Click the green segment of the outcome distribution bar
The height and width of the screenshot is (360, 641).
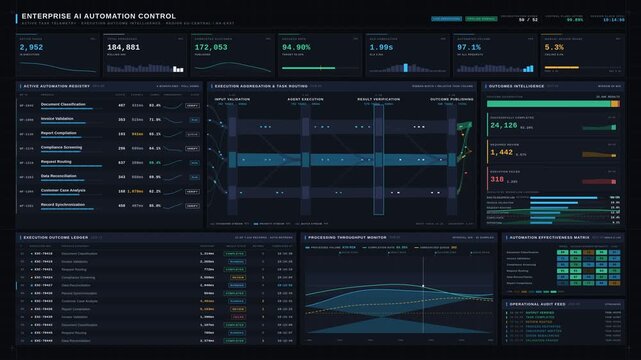coord(549,104)
